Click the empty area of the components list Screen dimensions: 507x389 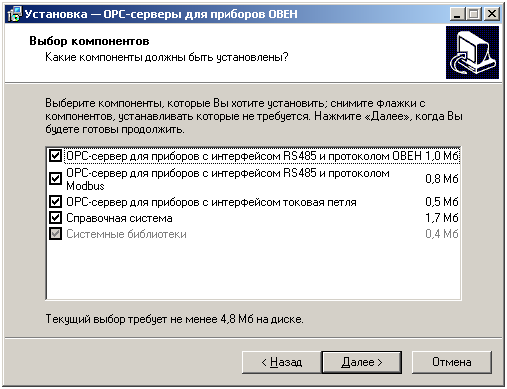pos(253,270)
